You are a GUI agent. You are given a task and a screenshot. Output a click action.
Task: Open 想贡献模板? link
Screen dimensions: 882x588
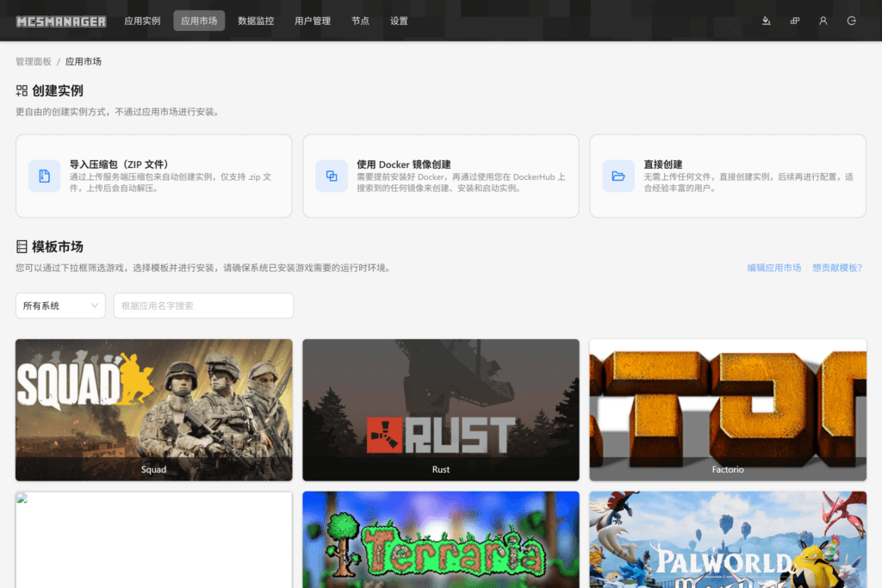(x=837, y=268)
